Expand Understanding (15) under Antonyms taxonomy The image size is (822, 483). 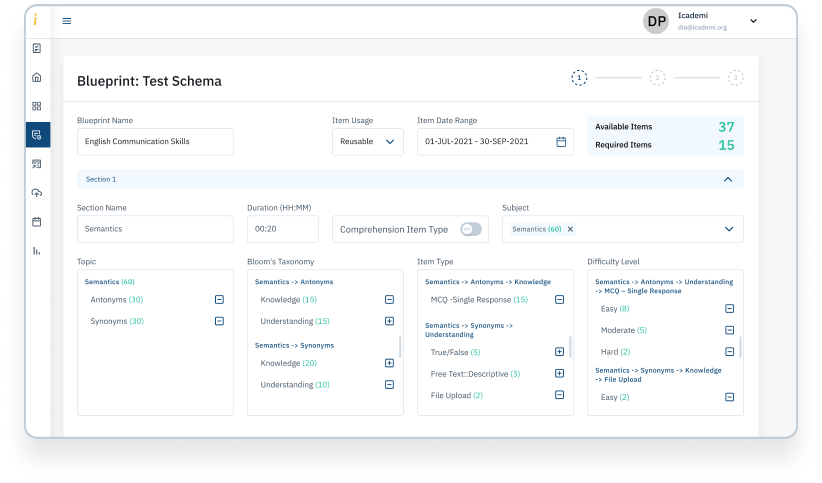pos(389,321)
